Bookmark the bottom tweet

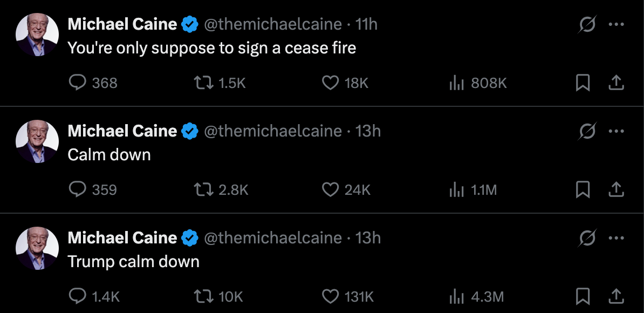583,296
